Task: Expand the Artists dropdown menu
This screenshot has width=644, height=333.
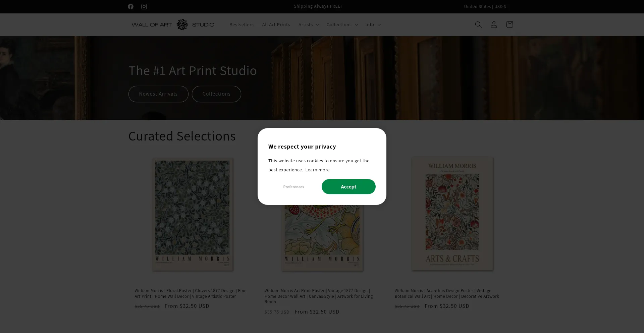Action: 308,24
